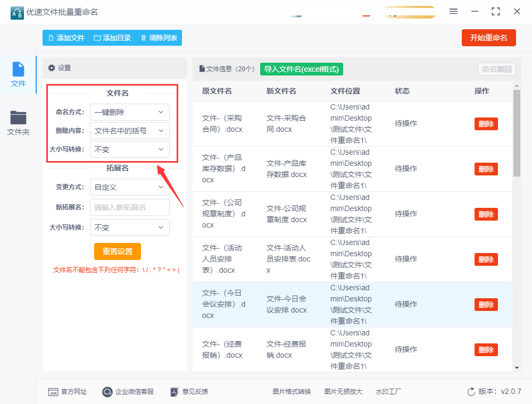The image size is (532, 404).
Task: Click 待操作 status in 经费报销 row
Action: (x=406, y=349)
